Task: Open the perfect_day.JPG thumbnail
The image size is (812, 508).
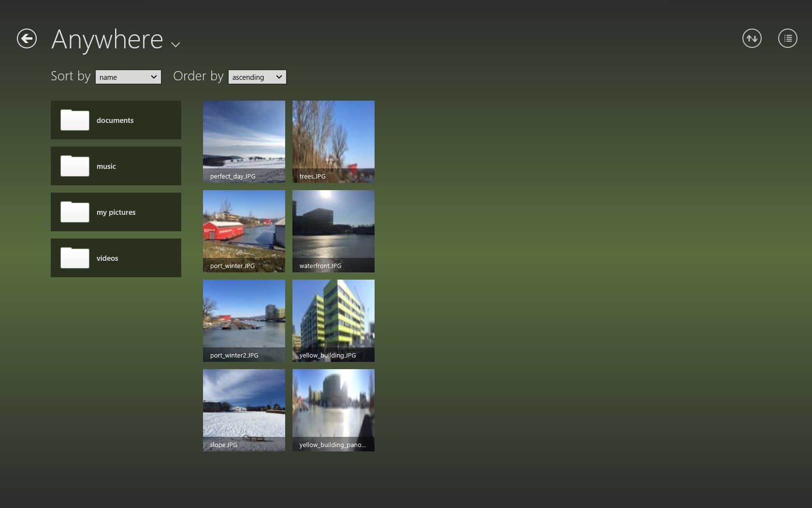Action: 244,141
